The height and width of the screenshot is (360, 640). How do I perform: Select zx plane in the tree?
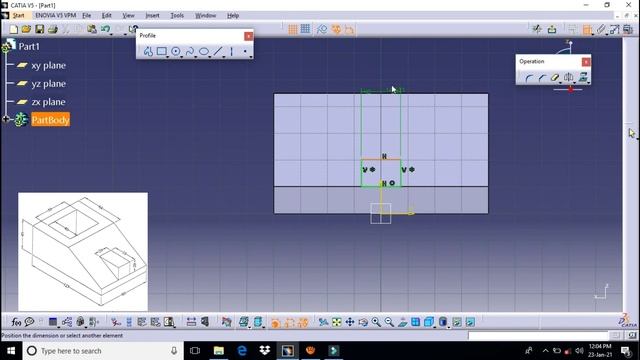pos(48,102)
